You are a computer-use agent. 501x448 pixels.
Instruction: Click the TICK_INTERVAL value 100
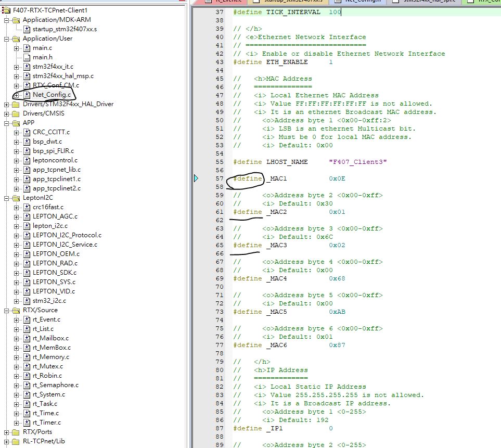click(335, 12)
